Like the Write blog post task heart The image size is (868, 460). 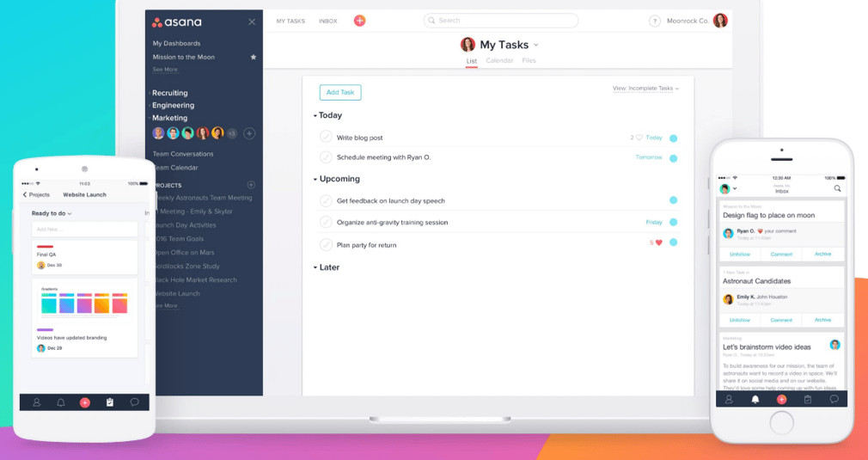pos(639,138)
